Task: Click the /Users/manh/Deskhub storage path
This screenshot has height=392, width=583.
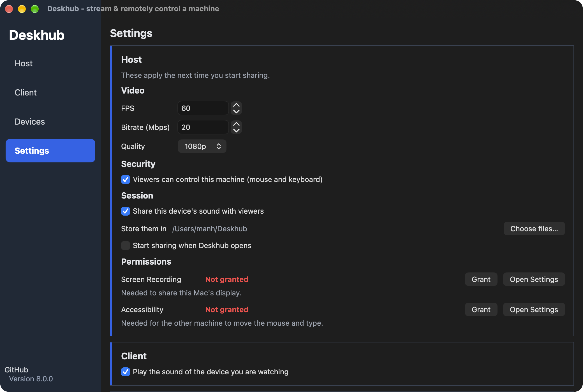Action: point(210,229)
